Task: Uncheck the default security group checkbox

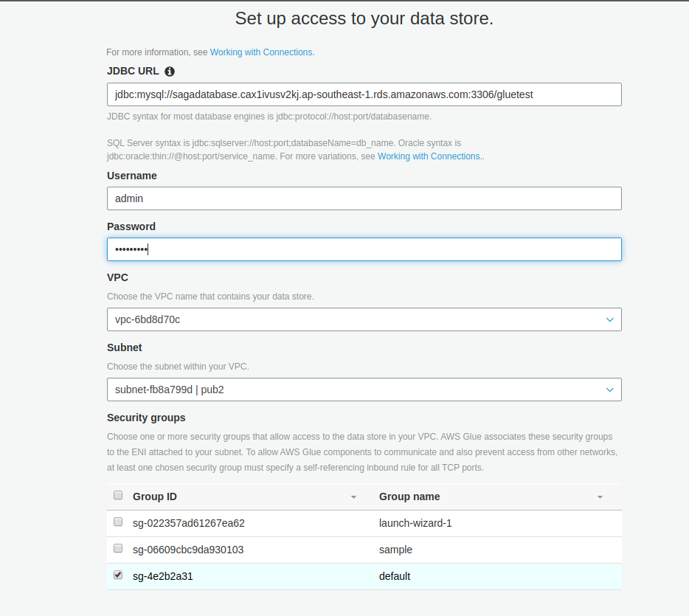Action: coord(118,575)
